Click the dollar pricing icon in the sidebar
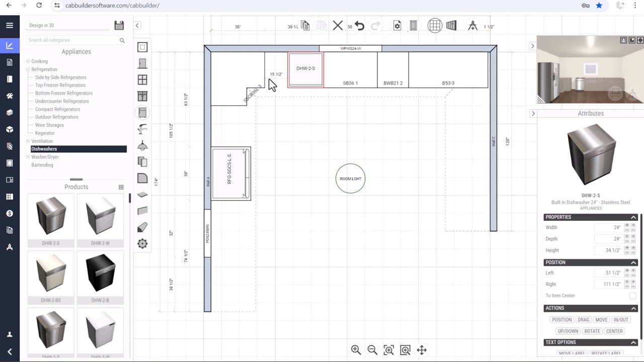Image resolution: width=644 pixels, height=362 pixels. pos(10,213)
